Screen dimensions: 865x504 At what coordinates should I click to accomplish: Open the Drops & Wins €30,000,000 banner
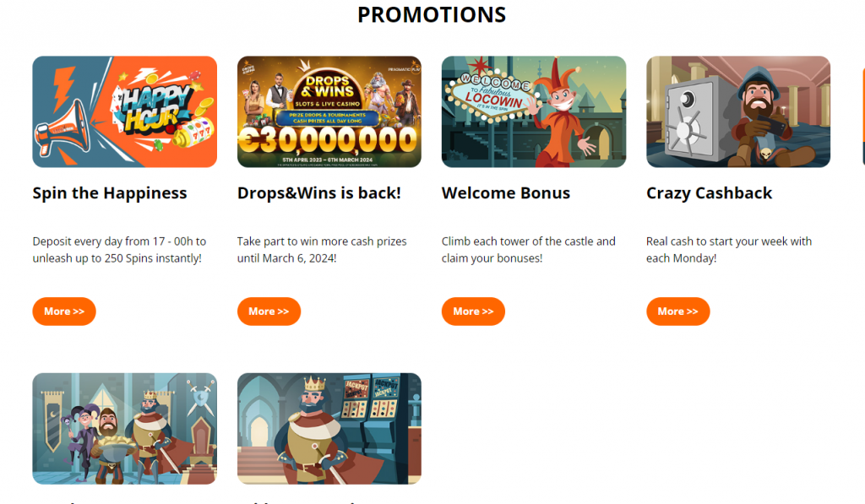coord(329,111)
